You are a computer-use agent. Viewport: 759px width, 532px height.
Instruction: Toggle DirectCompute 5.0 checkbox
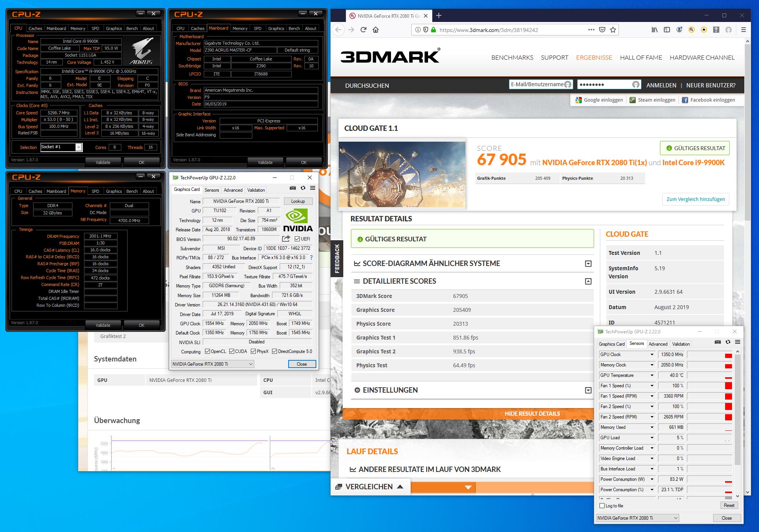pos(274,351)
